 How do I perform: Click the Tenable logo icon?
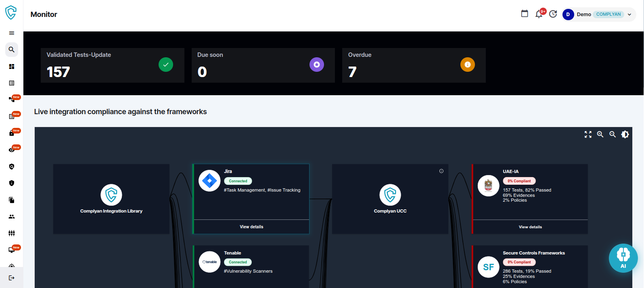(x=209, y=262)
